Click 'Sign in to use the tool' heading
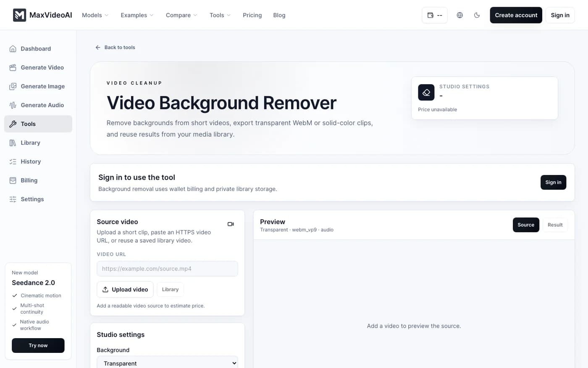 (x=136, y=177)
